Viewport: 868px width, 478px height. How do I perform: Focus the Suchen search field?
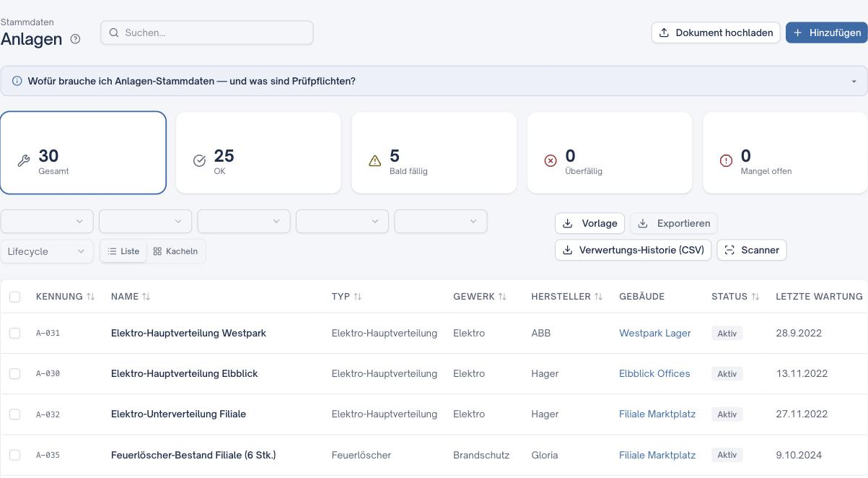[x=207, y=32]
